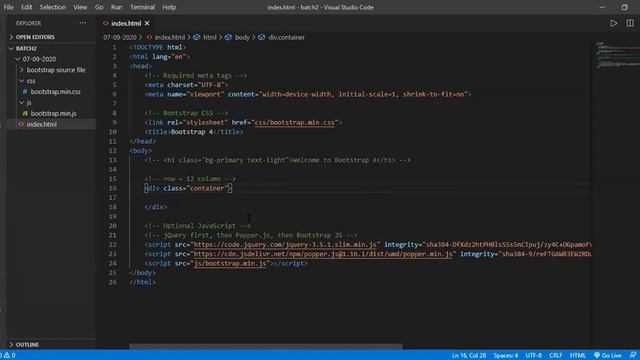Click the html breadcrumb item
The width and height of the screenshot is (640, 360).
pyautogui.click(x=210, y=37)
